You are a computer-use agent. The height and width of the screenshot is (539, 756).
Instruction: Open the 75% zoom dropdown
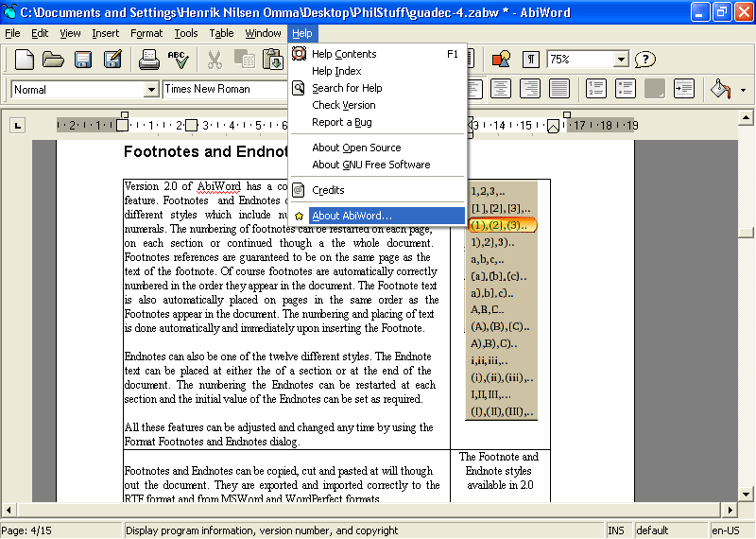pyautogui.click(x=621, y=60)
